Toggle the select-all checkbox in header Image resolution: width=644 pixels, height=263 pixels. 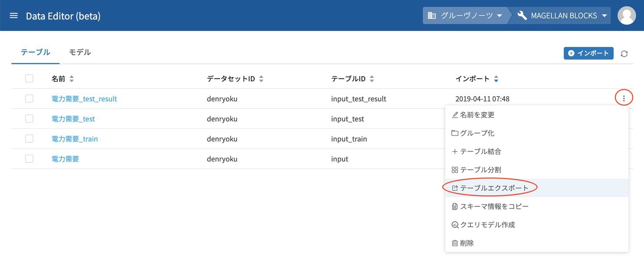pos(30,79)
